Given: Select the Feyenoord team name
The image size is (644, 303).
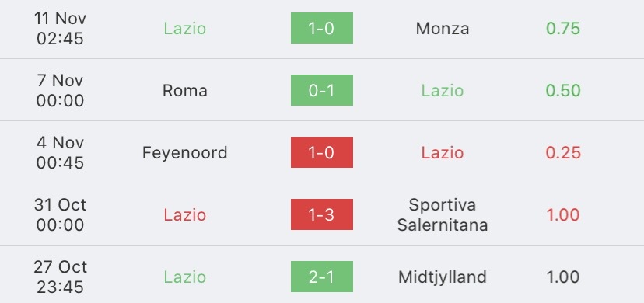Looking at the screenshot, I should tap(185, 153).
